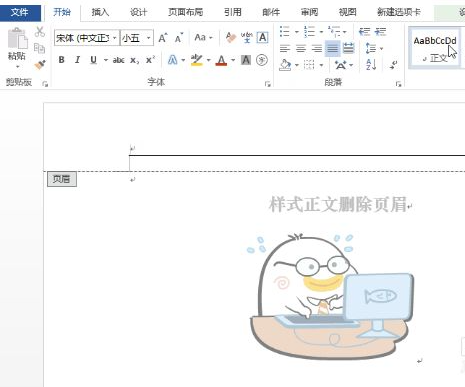
Task: Open the clipboard pane launcher
Action: [45, 84]
